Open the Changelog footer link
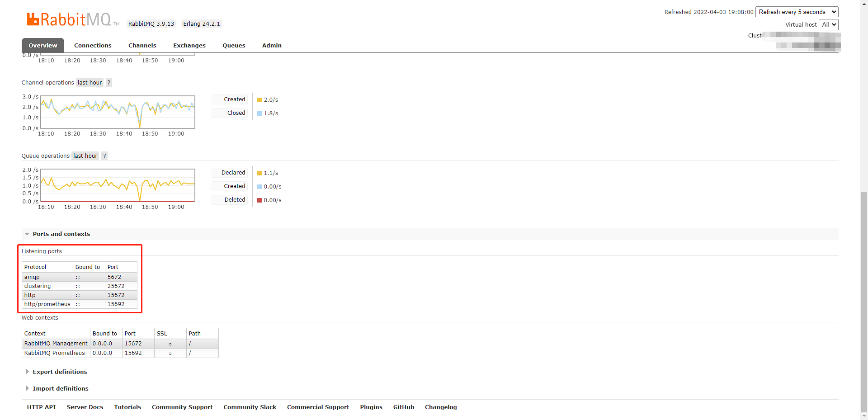 pos(441,407)
